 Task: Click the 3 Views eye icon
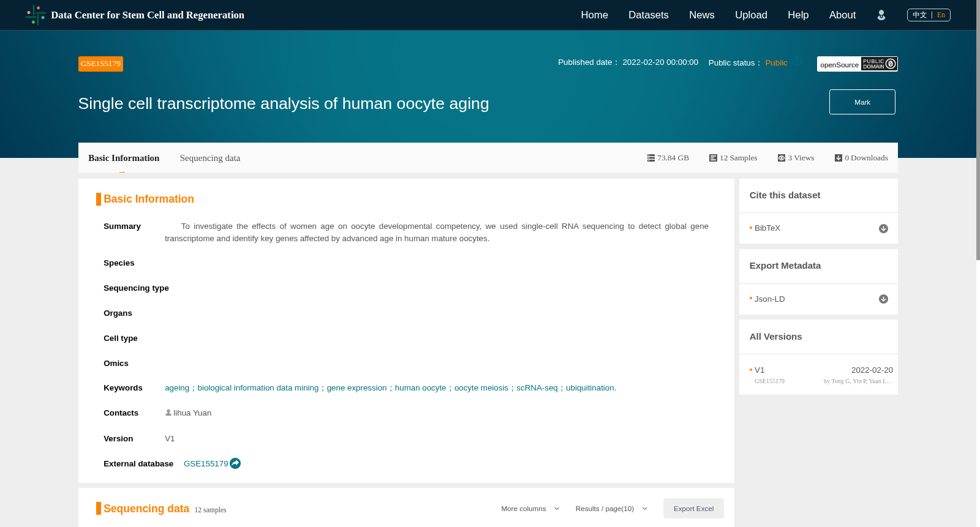click(x=782, y=158)
